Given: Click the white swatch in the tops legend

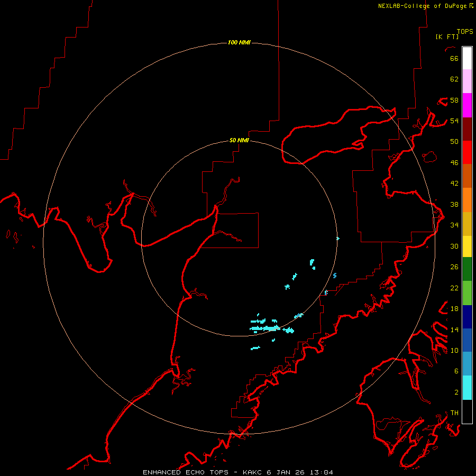Looking at the screenshot, I should click(x=467, y=58).
